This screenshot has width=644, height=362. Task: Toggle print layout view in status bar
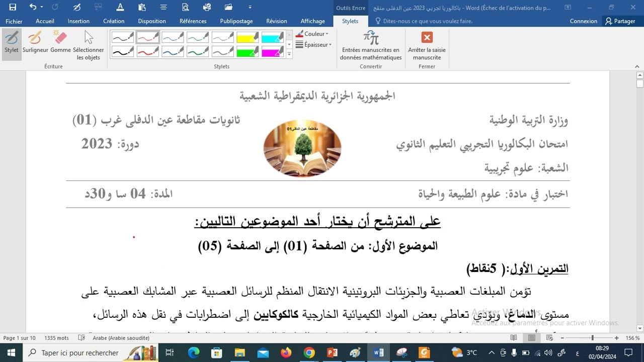click(532, 338)
